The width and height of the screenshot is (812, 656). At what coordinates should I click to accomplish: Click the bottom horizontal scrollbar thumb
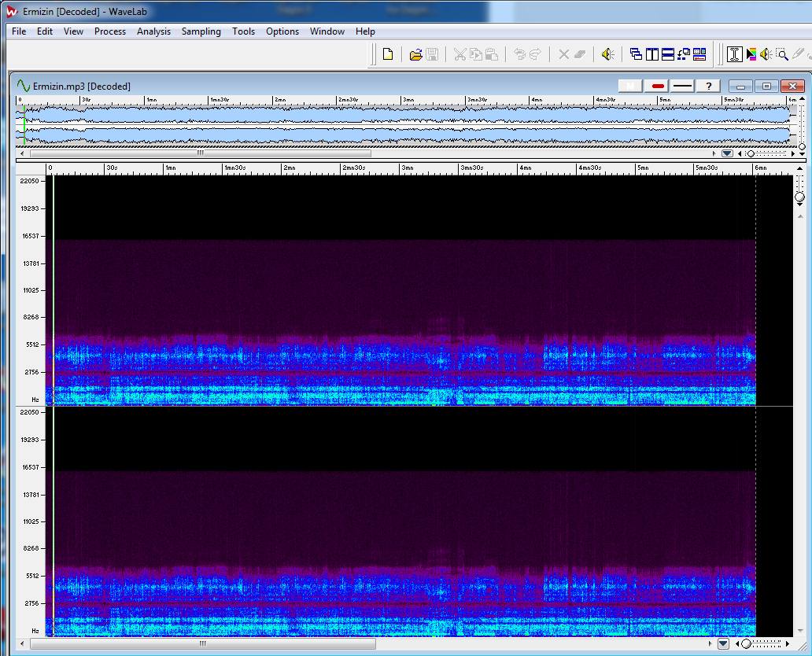pos(202,644)
